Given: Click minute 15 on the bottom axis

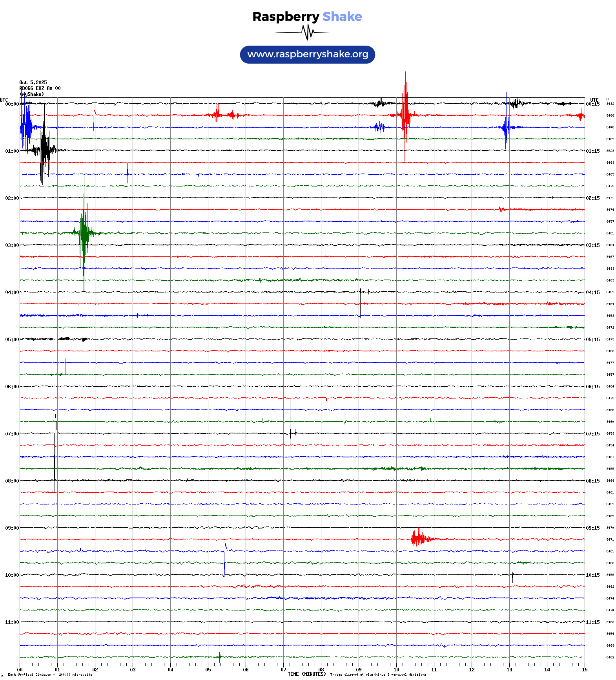Looking at the screenshot, I should (x=584, y=670).
